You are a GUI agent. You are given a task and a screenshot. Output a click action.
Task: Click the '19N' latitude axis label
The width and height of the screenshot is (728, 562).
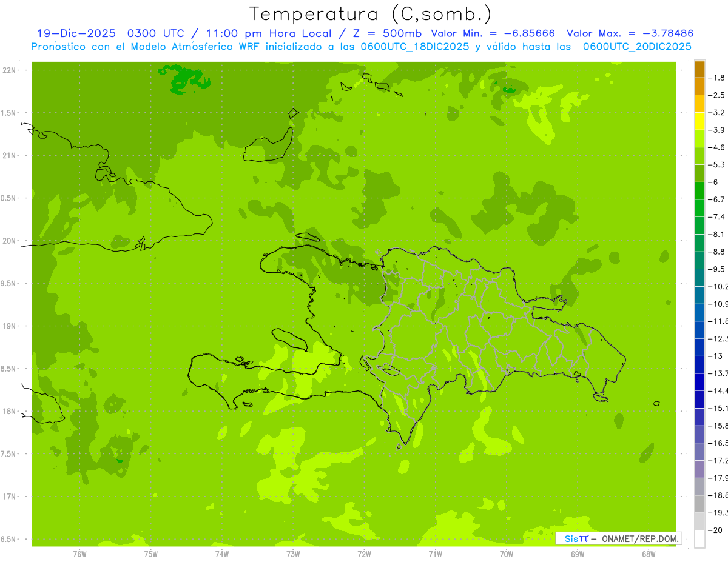coord(10,326)
